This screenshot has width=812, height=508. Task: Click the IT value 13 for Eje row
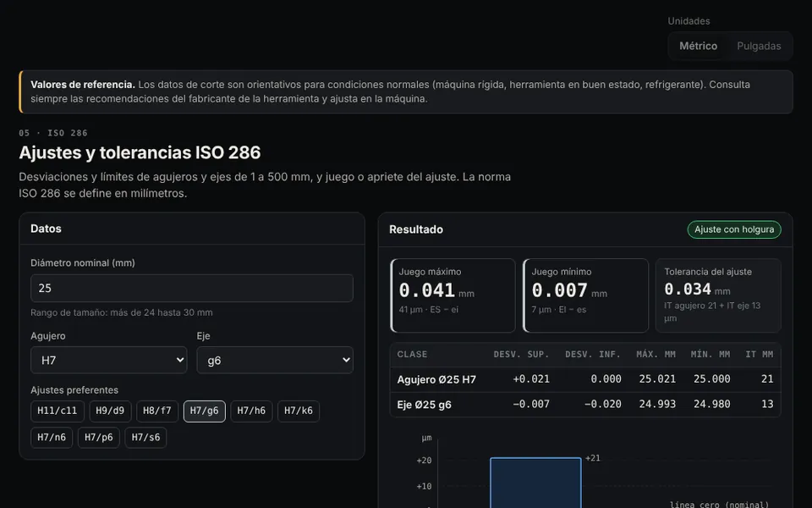click(767, 405)
